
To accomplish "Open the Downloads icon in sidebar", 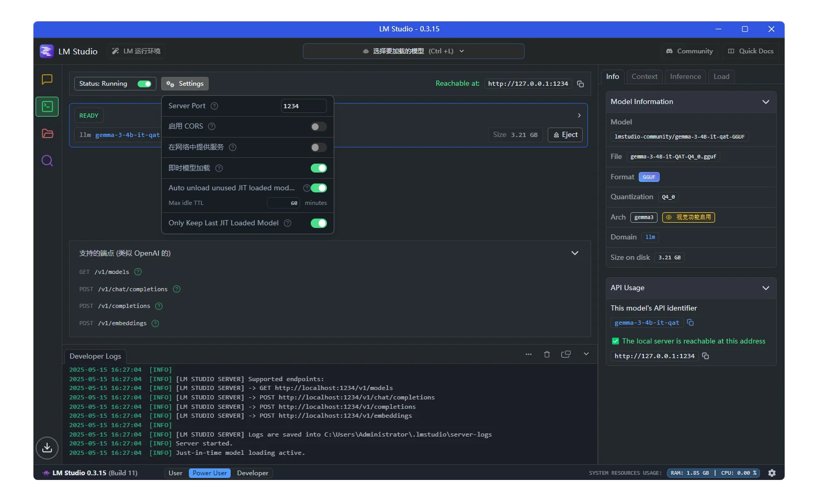I will coord(47,448).
